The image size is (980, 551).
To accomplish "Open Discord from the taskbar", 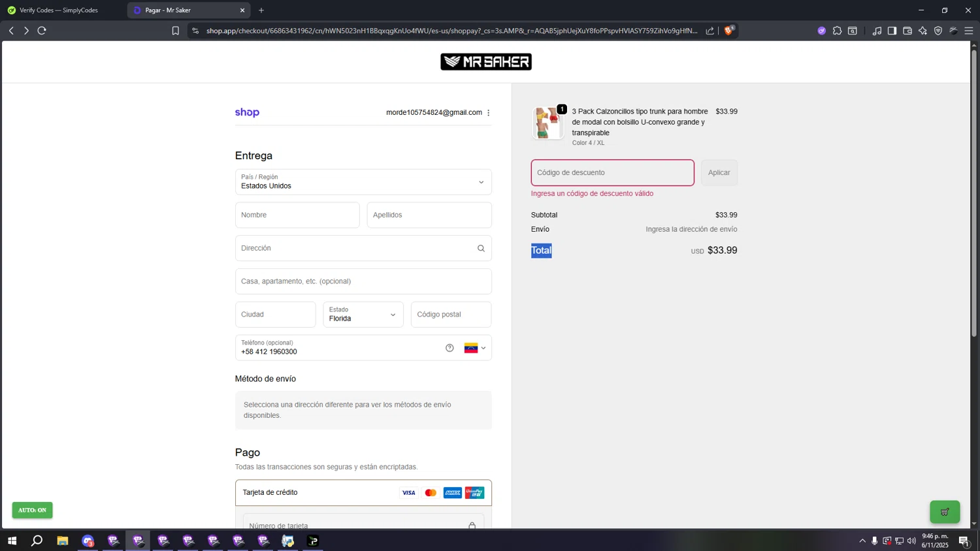I will pos(88,541).
